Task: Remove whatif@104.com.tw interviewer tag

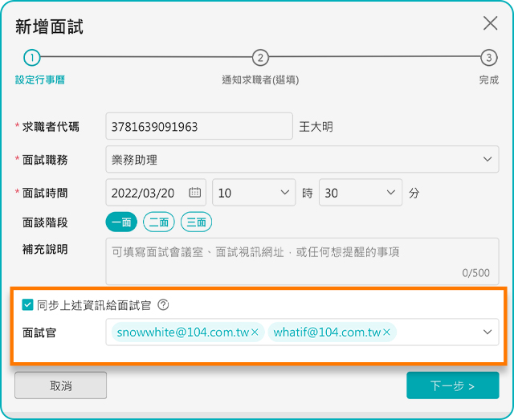Action: click(386, 332)
